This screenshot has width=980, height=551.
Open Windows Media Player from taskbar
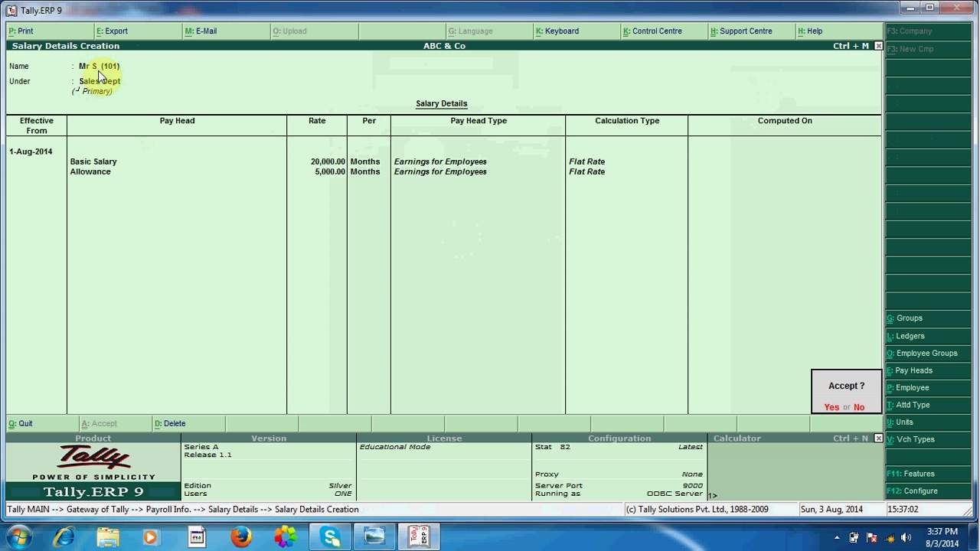pos(151,537)
